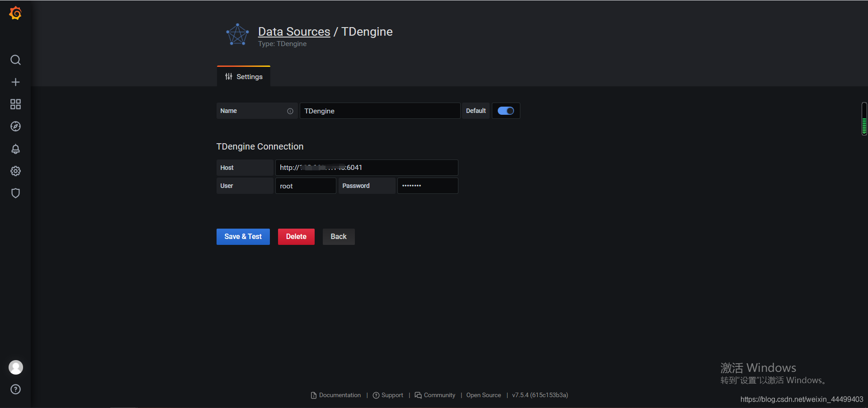This screenshot has width=868, height=408.
Task: Toggle the Default data source switch
Action: coord(505,111)
